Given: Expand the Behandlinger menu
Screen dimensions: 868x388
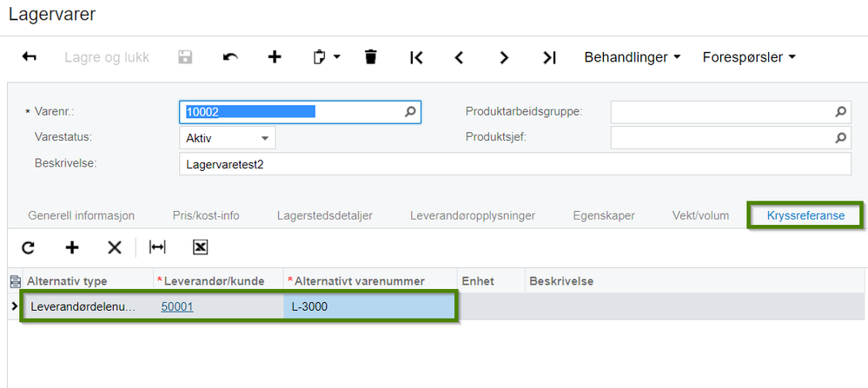Looking at the screenshot, I should coord(633,57).
